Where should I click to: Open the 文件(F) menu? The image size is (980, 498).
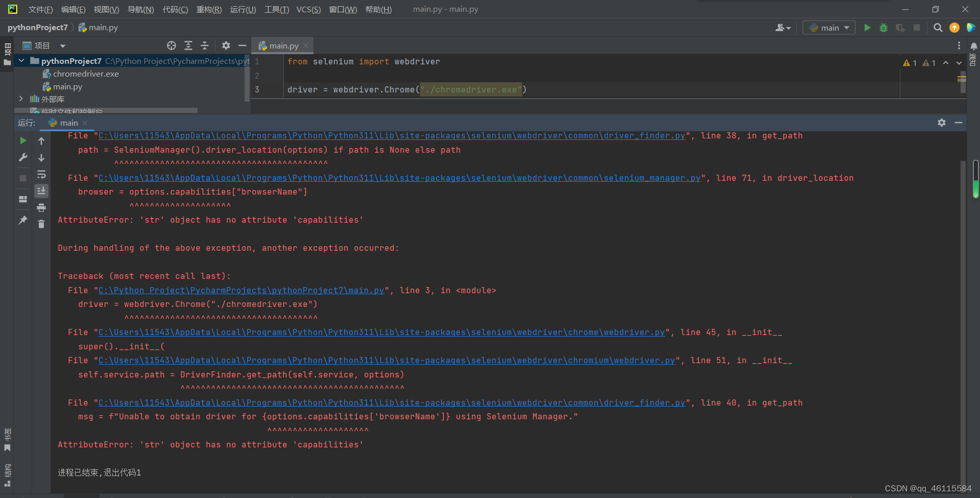(40, 9)
